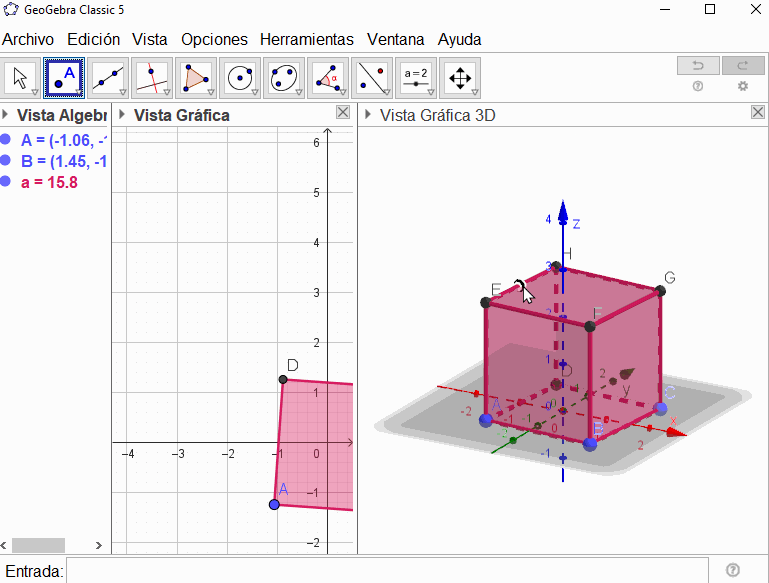Select vertex G of the 3D cube
Viewport: 769px width, 583px height.
tap(660, 291)
